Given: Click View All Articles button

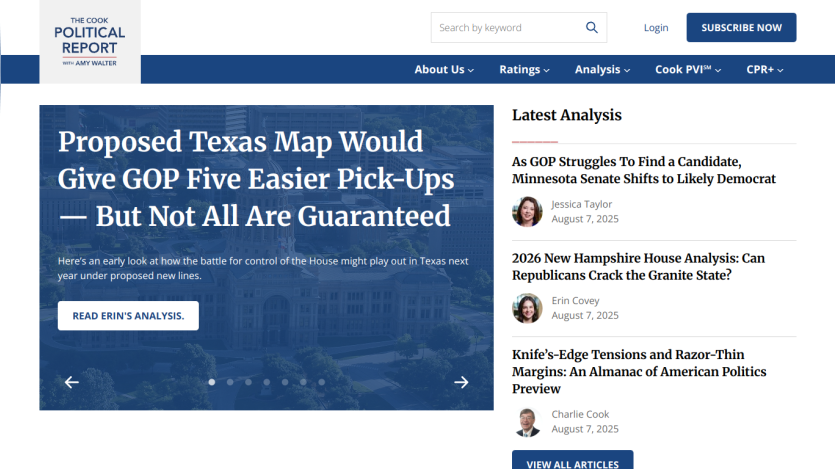Looking at the screenshot, I should (x=572, y=461).
